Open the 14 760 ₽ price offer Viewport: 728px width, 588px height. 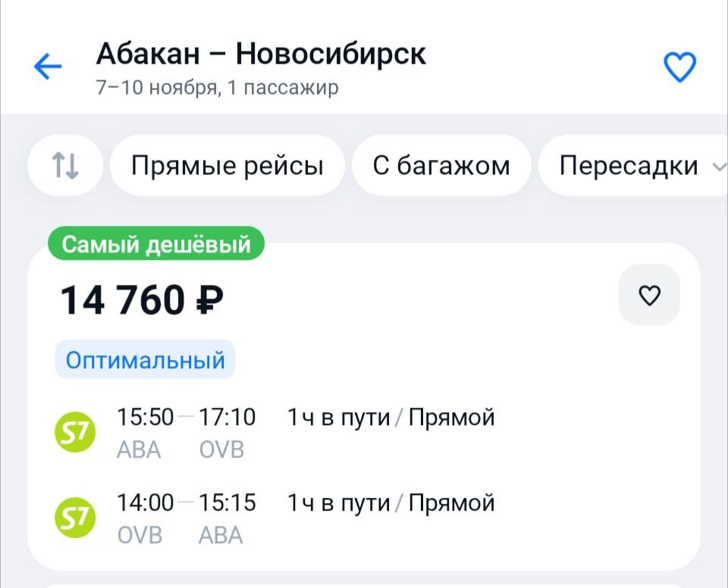[142, 300]
